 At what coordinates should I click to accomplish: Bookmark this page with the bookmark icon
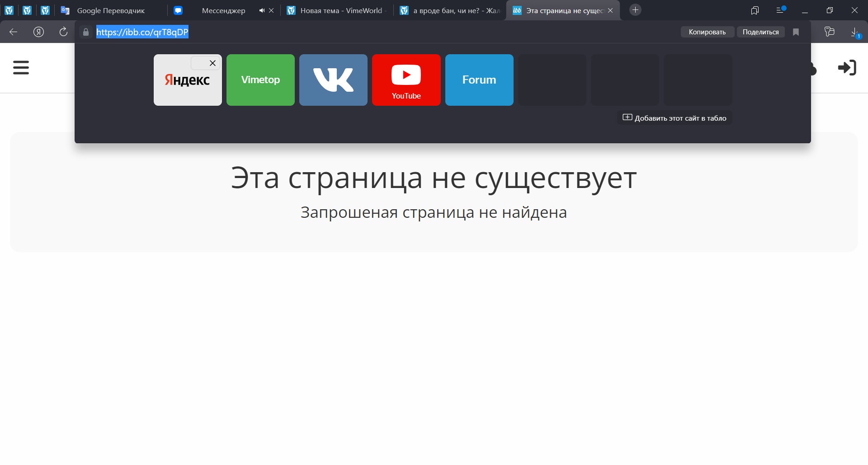[x=796, y=32]
